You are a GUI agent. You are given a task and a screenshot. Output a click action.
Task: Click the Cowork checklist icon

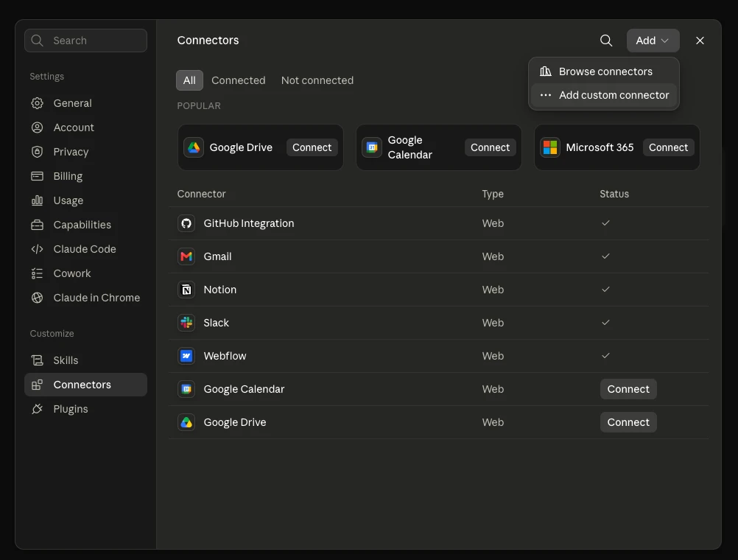click(x=37, y=273)
